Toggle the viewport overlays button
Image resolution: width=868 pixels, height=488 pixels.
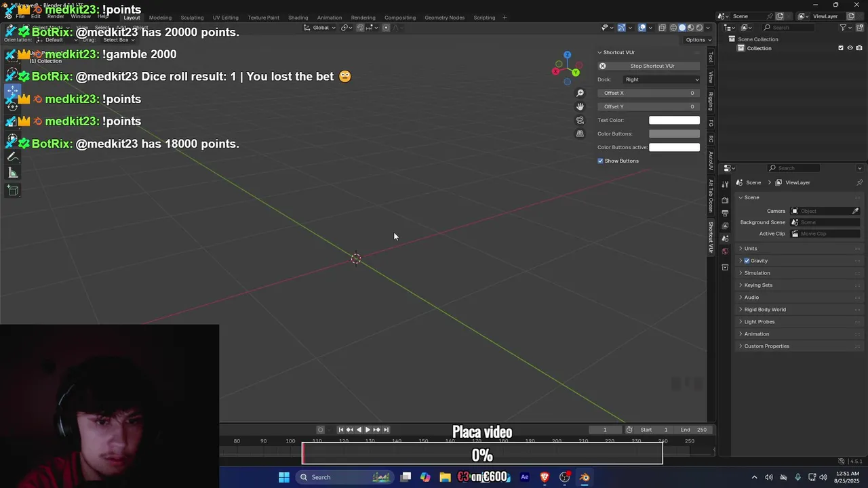click(x=642, y=28)
